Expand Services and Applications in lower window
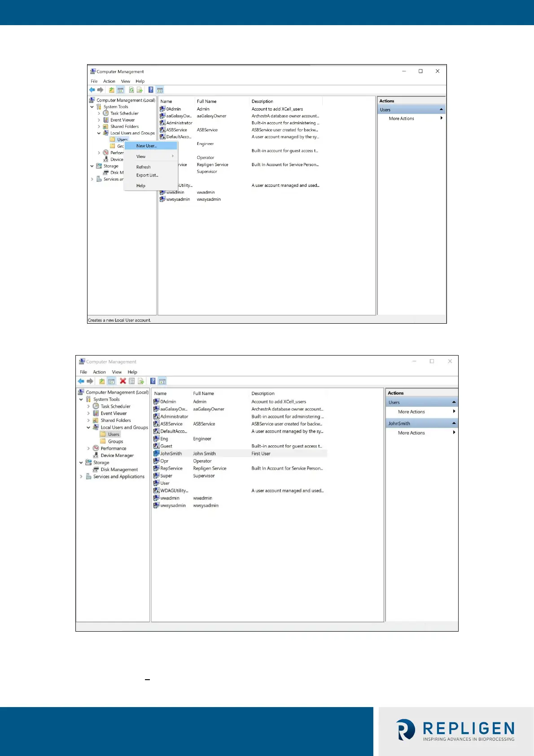Screen dimensions: 534x756 tap(81, 477)
